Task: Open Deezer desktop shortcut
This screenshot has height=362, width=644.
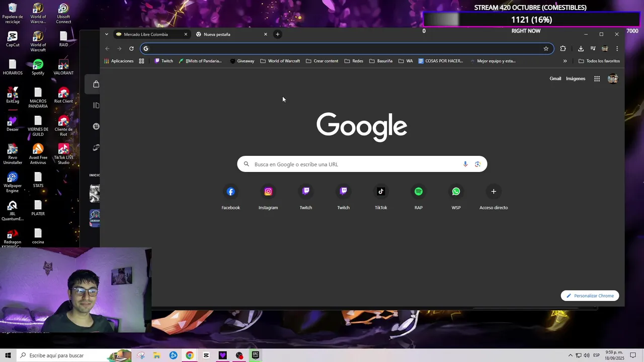Action: 13,124
